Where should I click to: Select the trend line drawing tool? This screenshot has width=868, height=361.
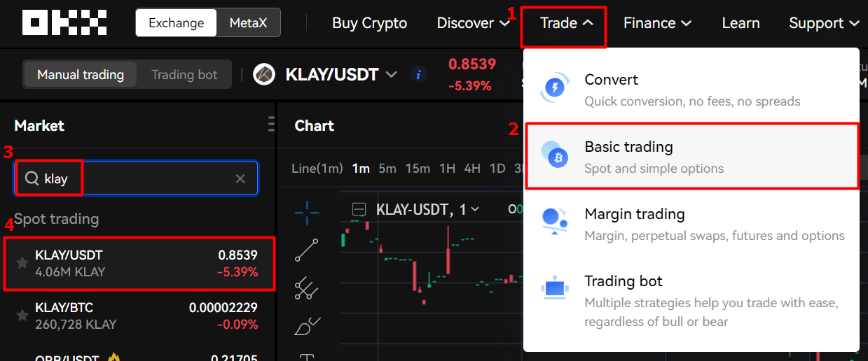[307, 250]
